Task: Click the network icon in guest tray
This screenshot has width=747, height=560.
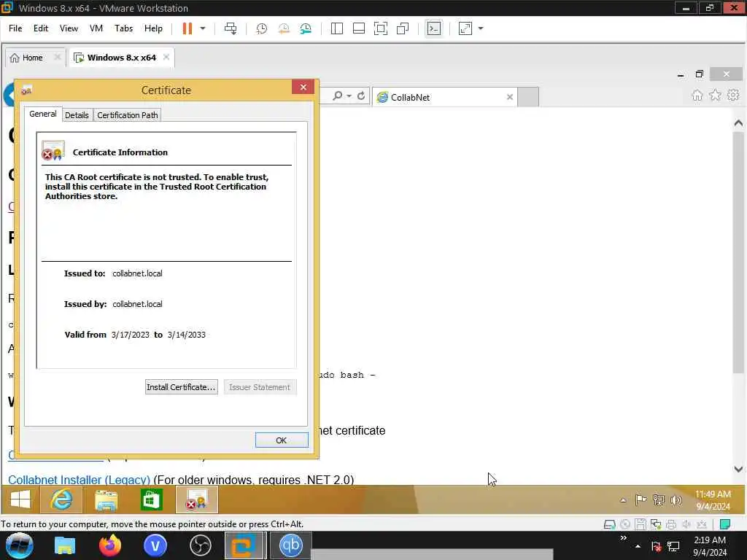Action: pyautogui.click(x=659, y=499)
